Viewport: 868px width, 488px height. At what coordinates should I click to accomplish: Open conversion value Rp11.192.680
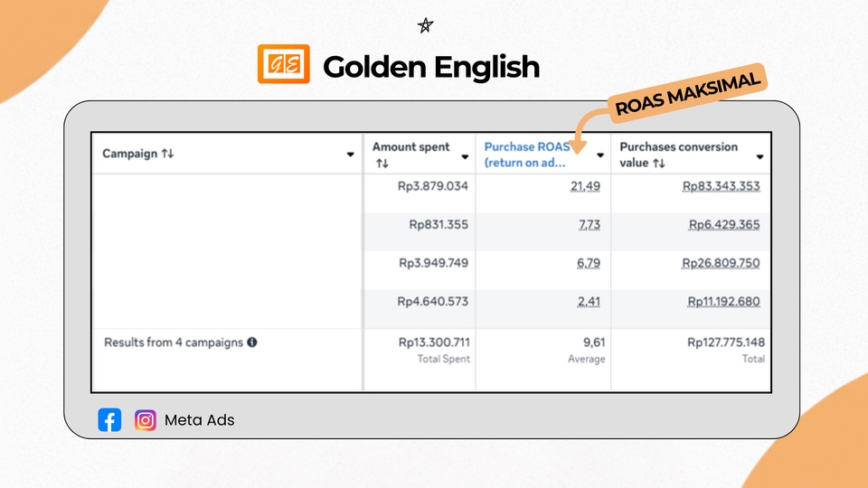[x=723, y=302]
